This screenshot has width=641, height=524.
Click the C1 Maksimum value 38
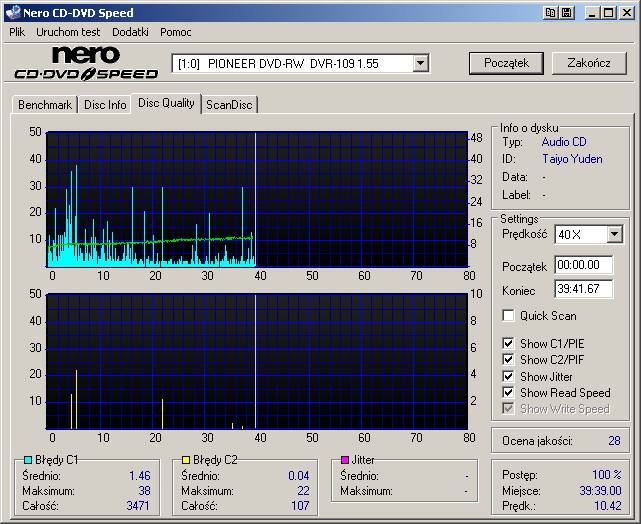[x=144, y=490]
